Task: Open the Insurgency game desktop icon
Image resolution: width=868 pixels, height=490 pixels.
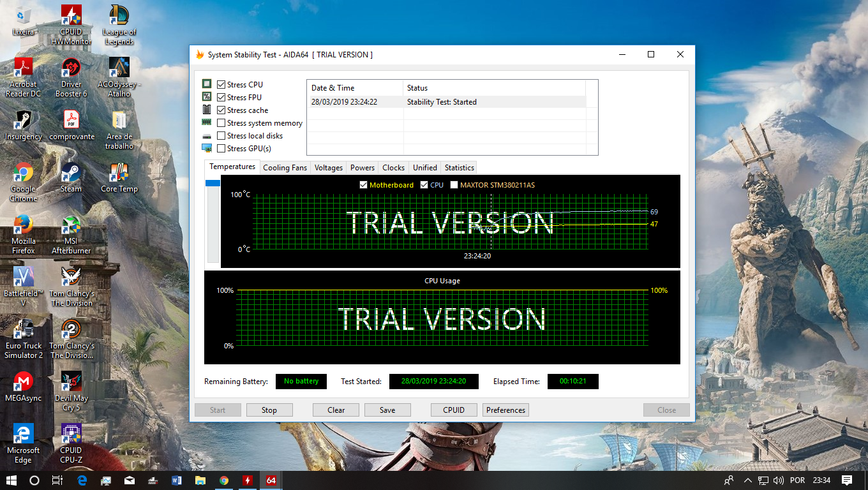Action: coord(23,125)
